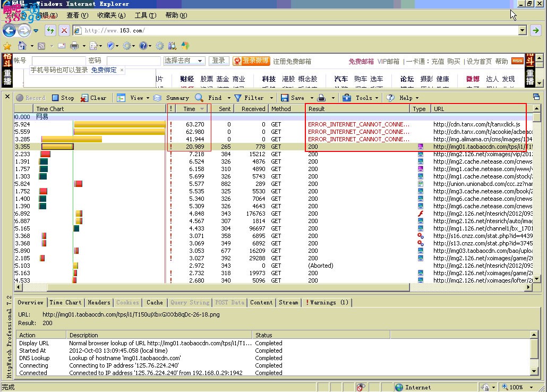Open the Recent Pages arrow beside Forward
The height and width of the screenshot is (392, 547).
click(x=36, y=31)
